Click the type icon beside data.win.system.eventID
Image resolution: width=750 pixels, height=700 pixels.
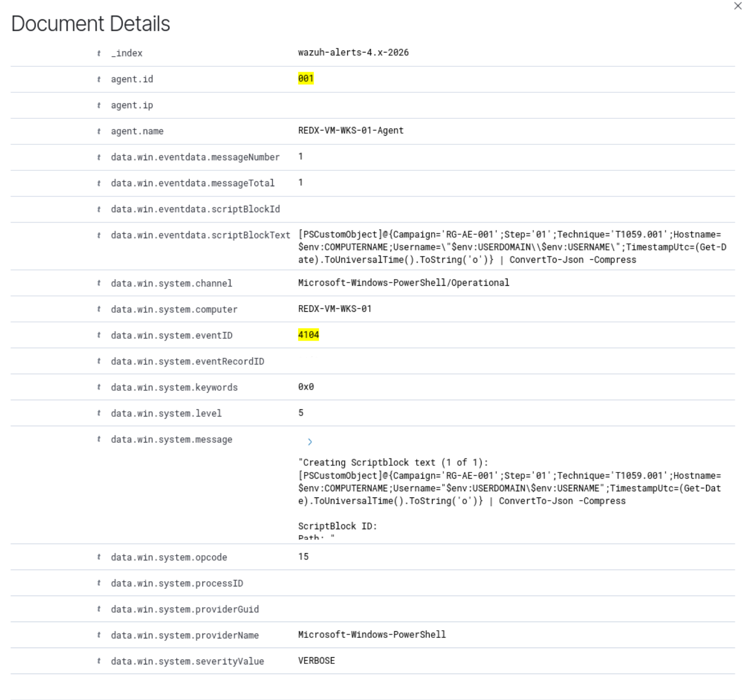[x=99, y=335]
